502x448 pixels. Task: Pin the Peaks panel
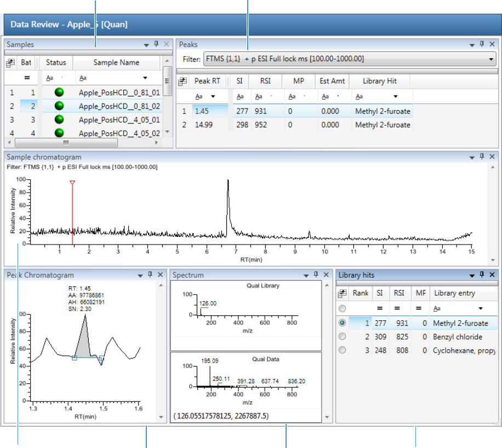pyautogui.click(x=482, y=44)
